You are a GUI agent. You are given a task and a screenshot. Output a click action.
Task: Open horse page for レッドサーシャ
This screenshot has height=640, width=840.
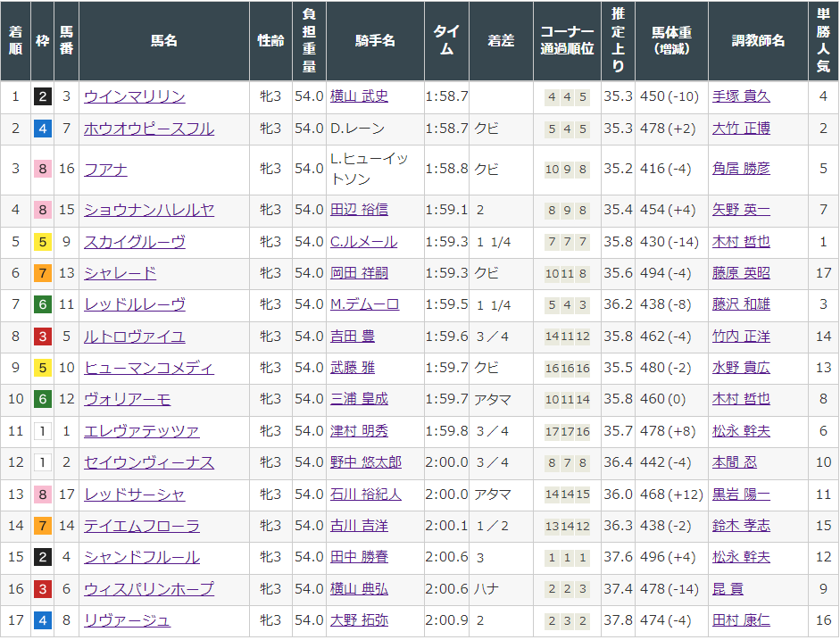point(135,495)
